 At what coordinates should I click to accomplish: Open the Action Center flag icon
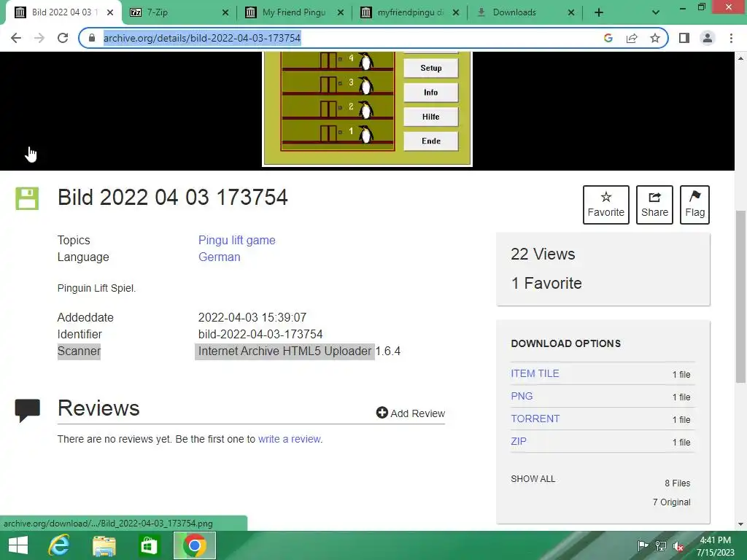(643, 546)
